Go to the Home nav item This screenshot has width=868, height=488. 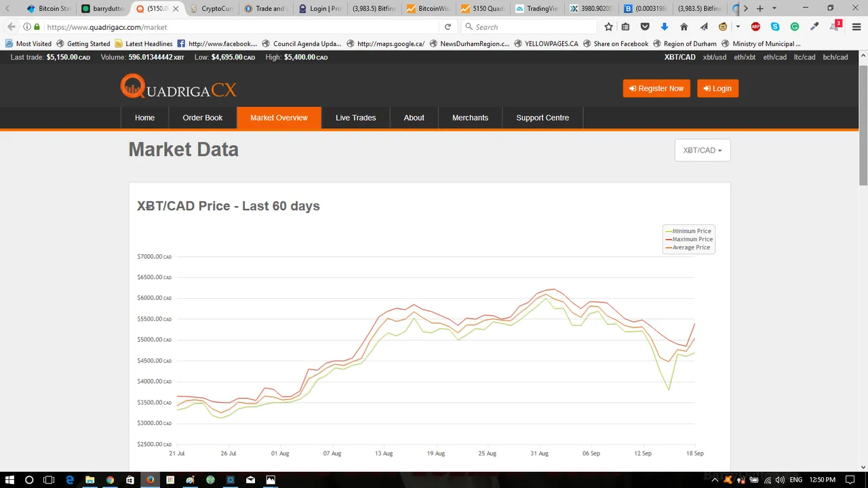pyautogui.click(x=144, y=117)
